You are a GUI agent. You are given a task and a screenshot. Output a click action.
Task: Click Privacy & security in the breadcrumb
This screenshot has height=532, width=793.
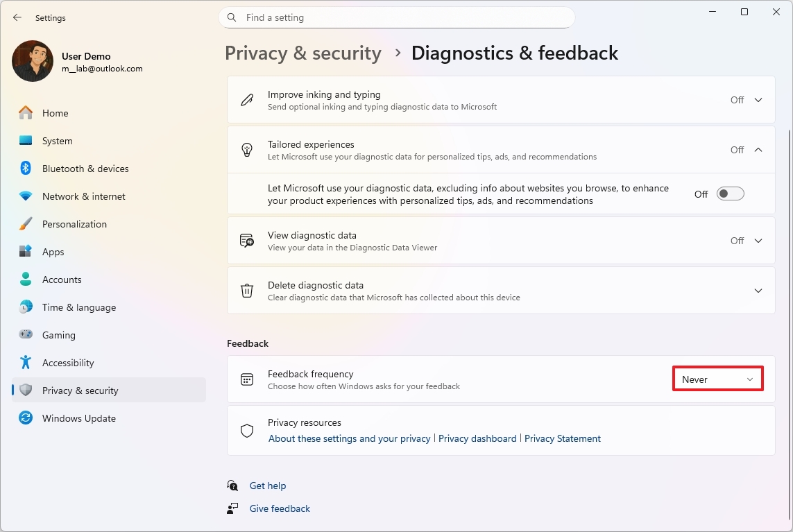[302, 53]
